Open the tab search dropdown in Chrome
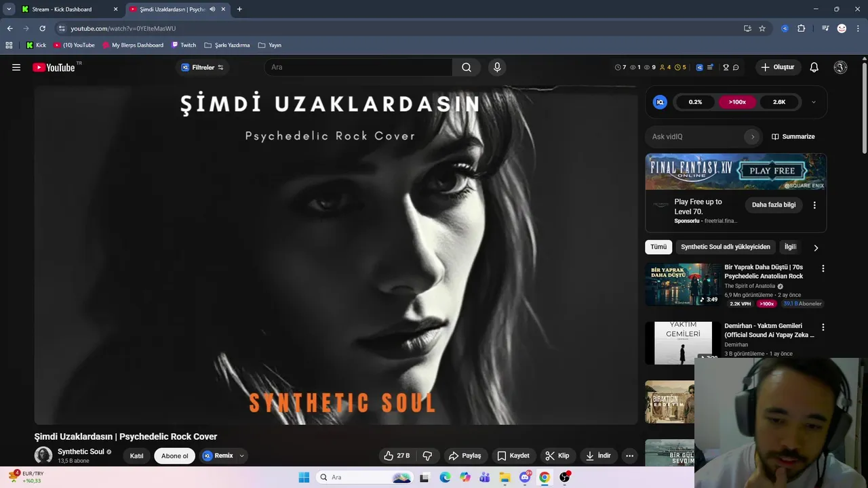Image resolution: width=868 pixels, height=488 pixels. [9, 9]
